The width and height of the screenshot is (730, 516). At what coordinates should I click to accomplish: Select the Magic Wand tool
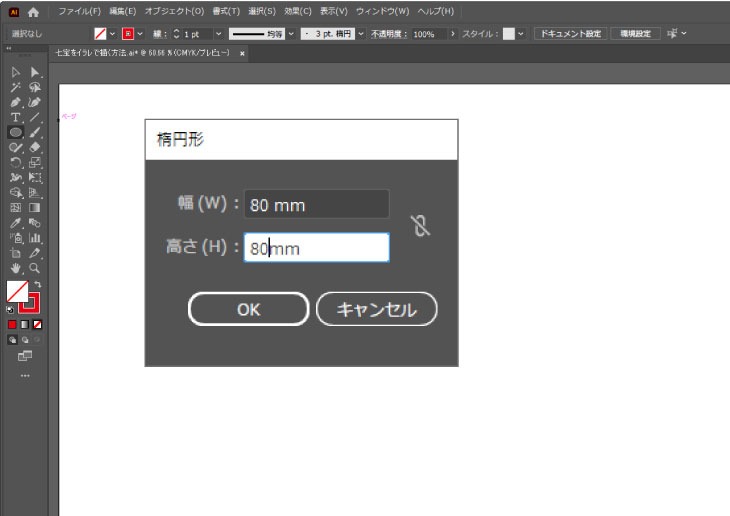point(15,87)
